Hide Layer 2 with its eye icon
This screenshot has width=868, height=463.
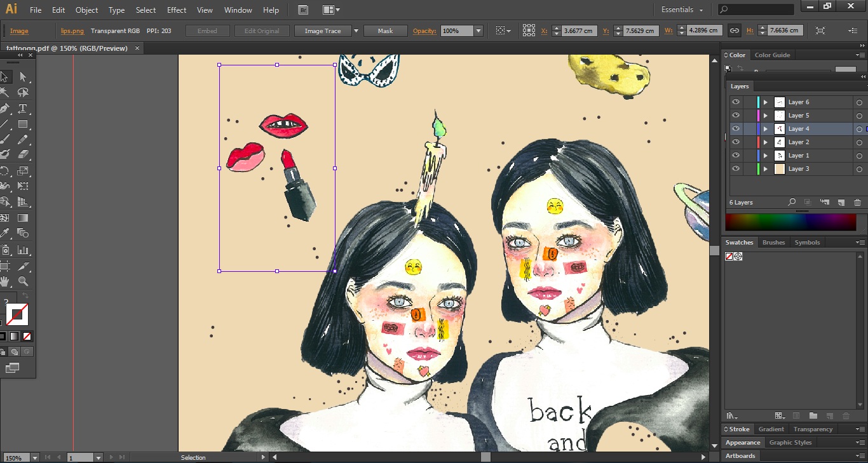[x=736, y=142]
